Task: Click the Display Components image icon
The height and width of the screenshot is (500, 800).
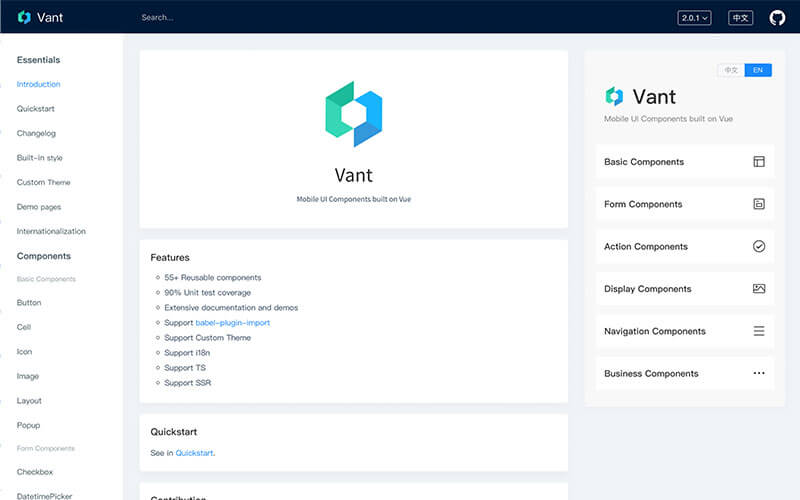Action: point(759,289)
